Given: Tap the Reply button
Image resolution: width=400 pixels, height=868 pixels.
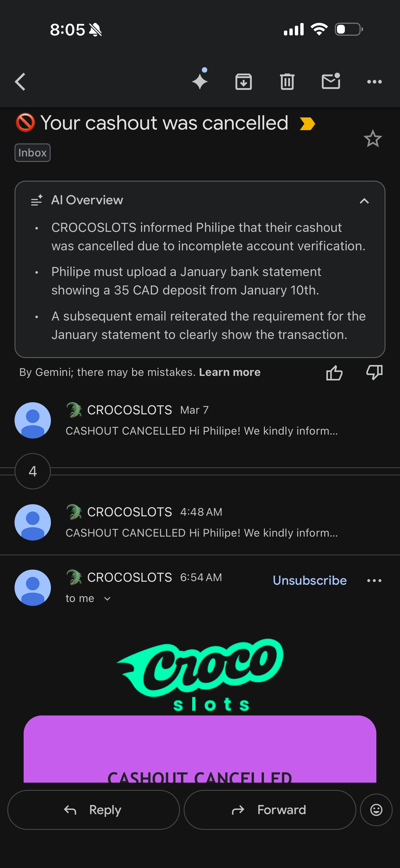Looking at the screenshot, I should tap(93, 810).
